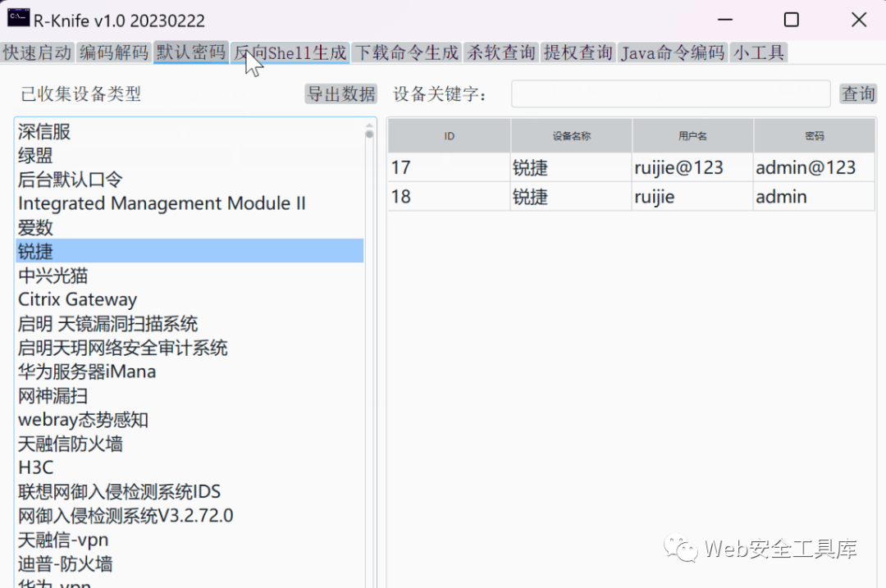The height and width of the screenshot is (588, 886).
Task: Switch to the 小工具 tab
Action: coord(759,52)
